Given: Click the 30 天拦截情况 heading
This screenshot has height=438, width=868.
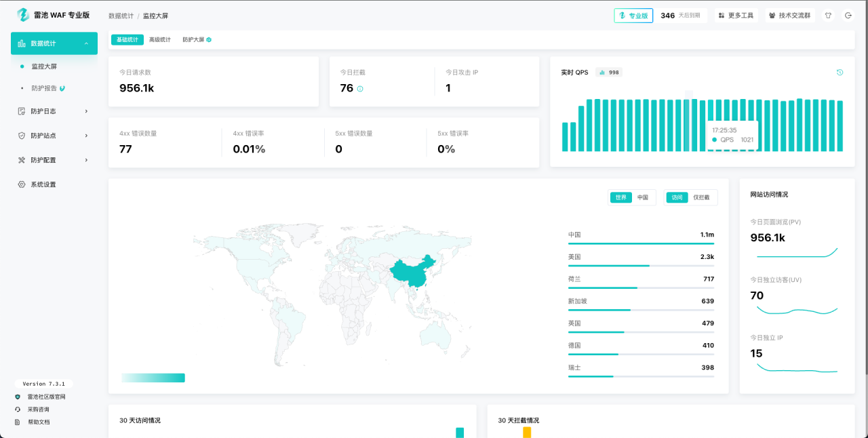Looking at the screenshot, I should [x=518, y=420].
